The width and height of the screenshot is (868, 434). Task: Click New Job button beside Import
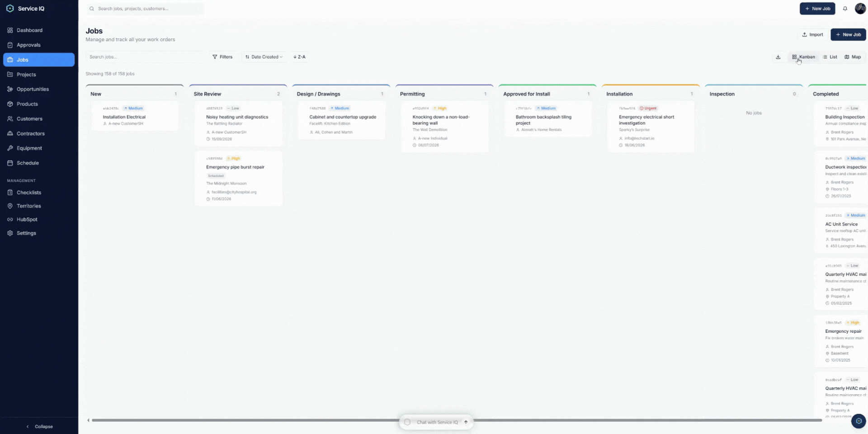[x=848, y=34]
